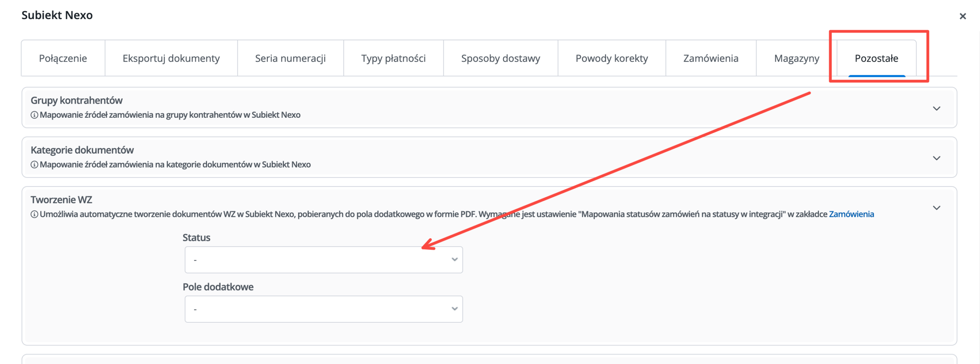Open the Zamówienia tab

(711, 58)
